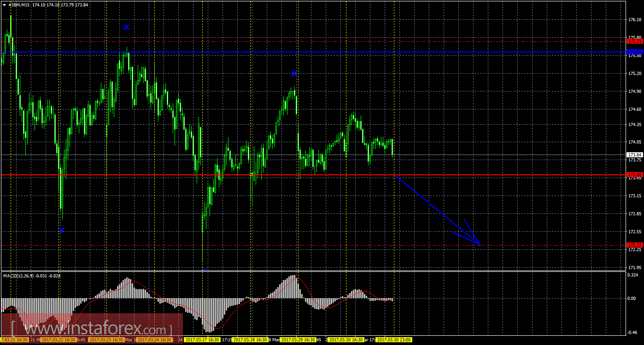Click the 175.20 price scale value
This screenshot has width=644, height=345.
pos(635,74)
